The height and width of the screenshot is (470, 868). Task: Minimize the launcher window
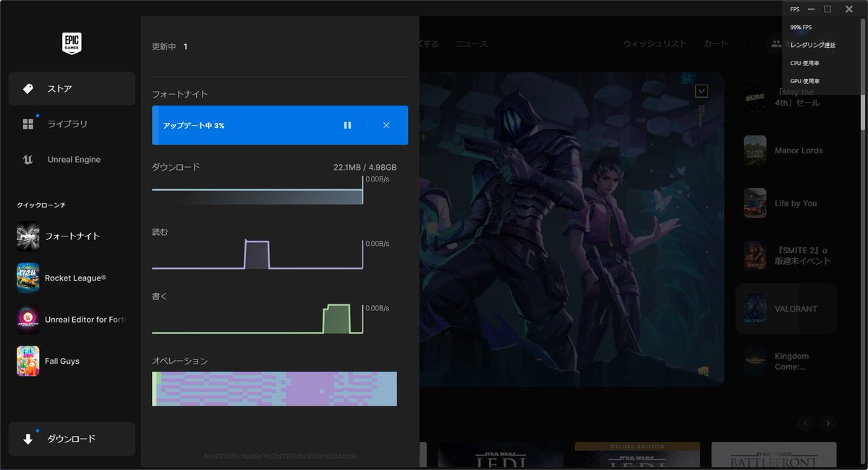coord(811,9)
